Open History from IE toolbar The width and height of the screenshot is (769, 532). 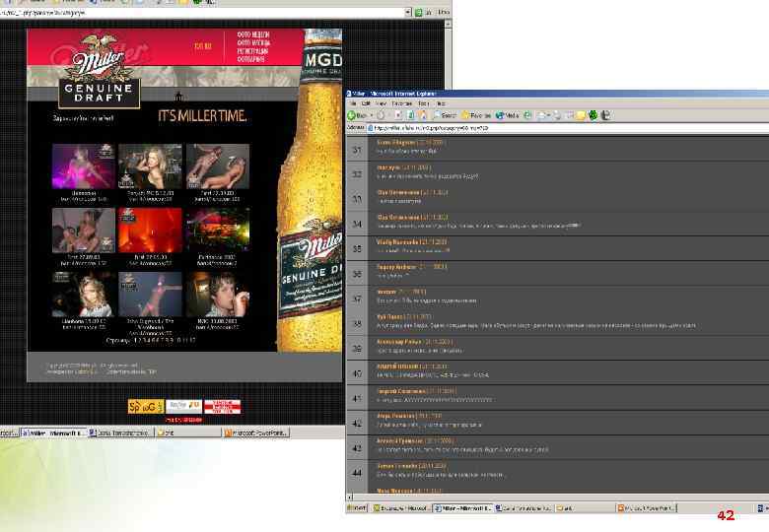(x=527, y=115)
